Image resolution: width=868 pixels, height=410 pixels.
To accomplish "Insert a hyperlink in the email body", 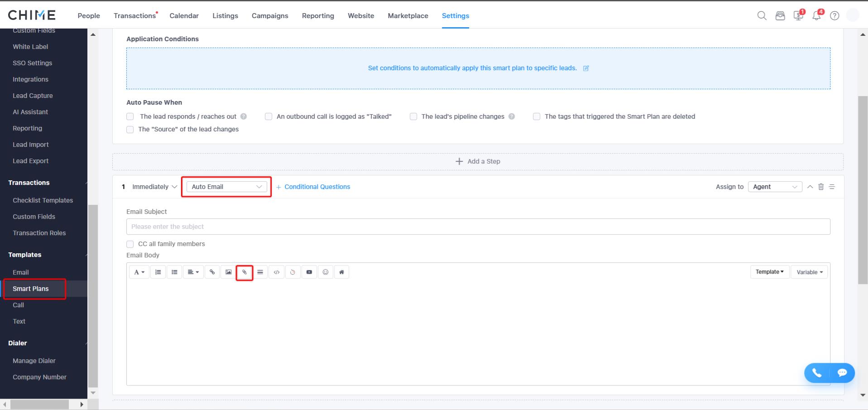I will (211, 272).
